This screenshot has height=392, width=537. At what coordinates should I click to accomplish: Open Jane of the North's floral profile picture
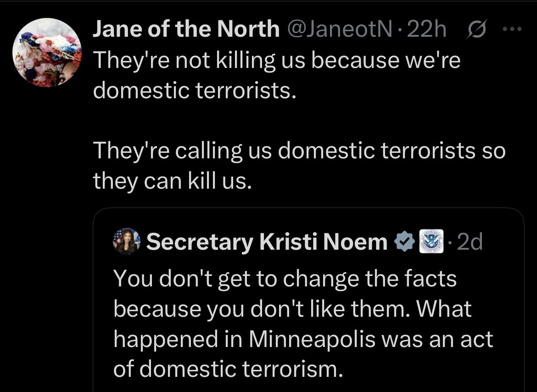coord(47,53)
